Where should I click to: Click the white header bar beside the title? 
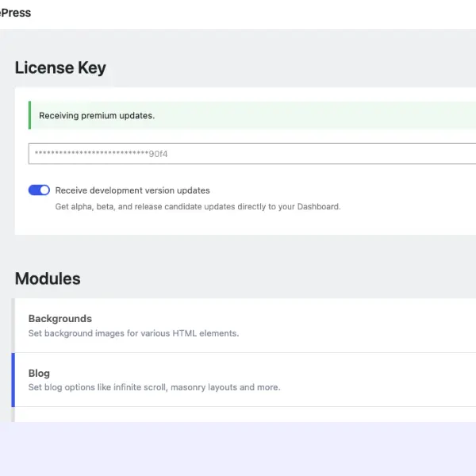click(238, 14)
